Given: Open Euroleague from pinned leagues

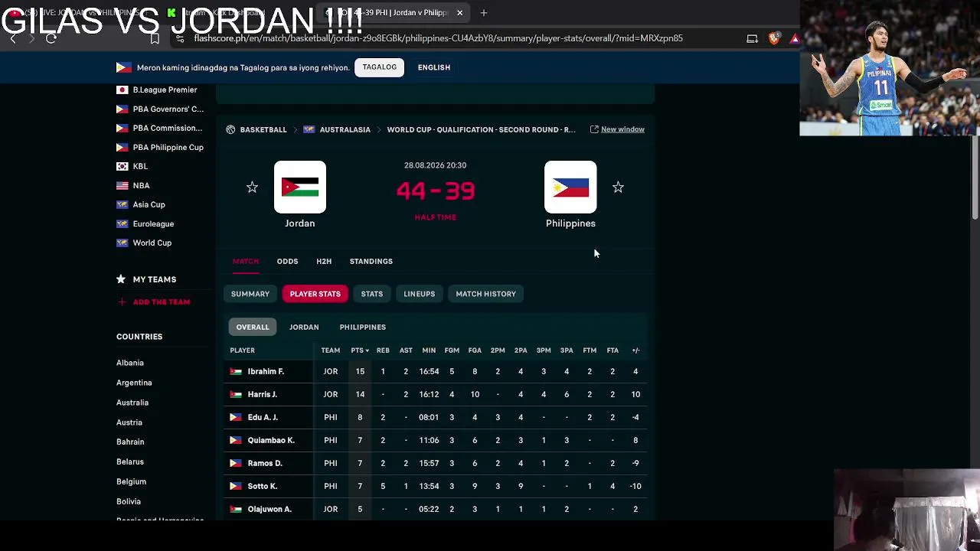Looking at the screenshot, I should pyautogui.click(x=153, y=223).
